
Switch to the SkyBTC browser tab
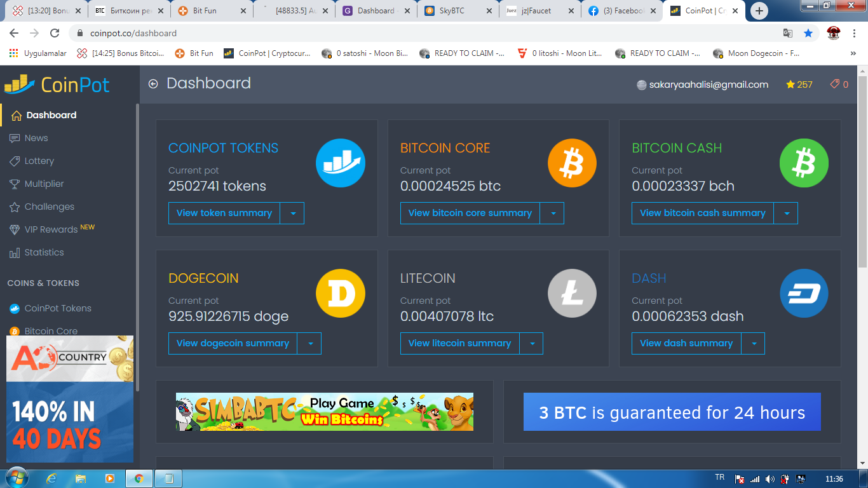coord(458,11)
